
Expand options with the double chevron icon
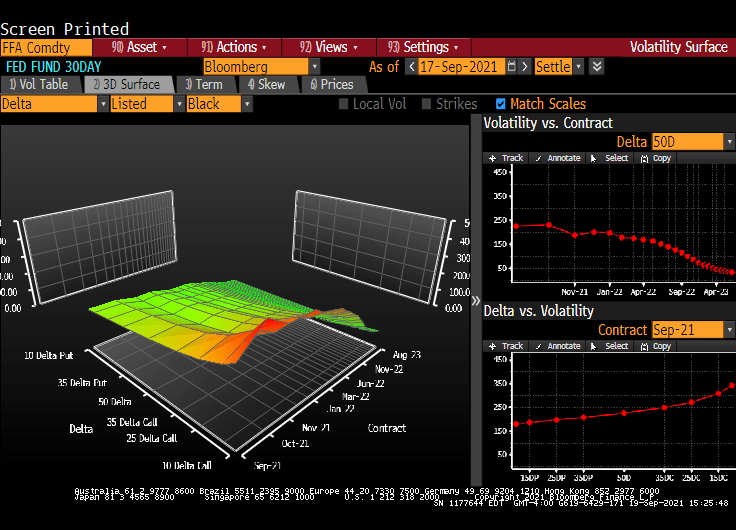tap(597, 66)
